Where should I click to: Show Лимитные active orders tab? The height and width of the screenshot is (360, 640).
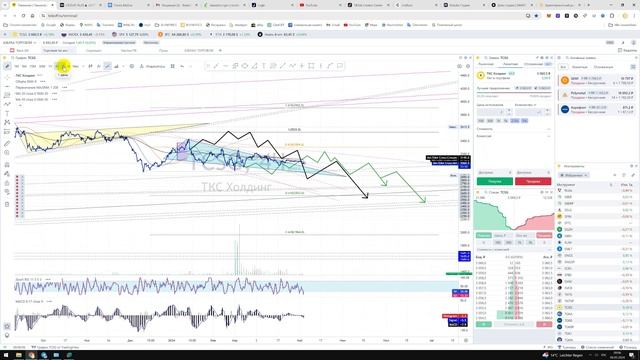click(579, 67)
